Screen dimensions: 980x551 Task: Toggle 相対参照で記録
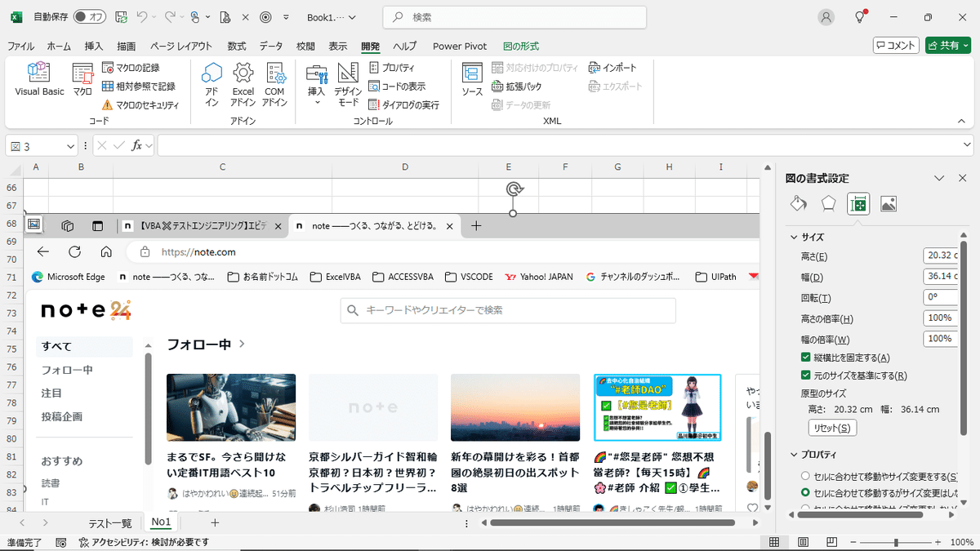139,87
